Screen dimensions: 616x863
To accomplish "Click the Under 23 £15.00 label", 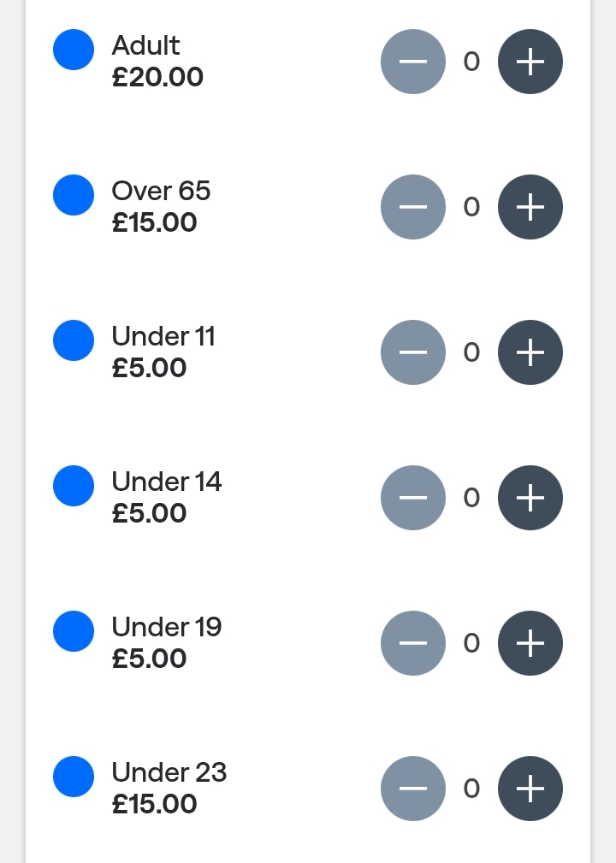I will 169,789.
